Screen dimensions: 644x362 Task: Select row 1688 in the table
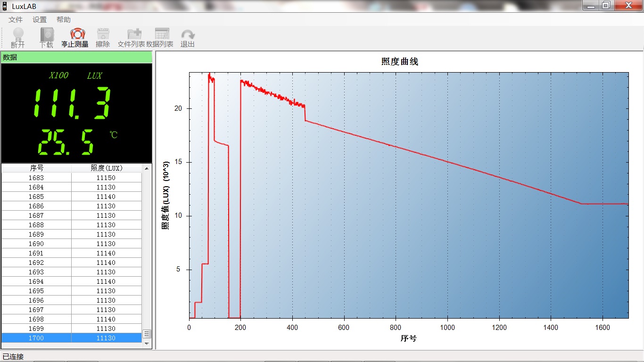(x=72, y=225)
